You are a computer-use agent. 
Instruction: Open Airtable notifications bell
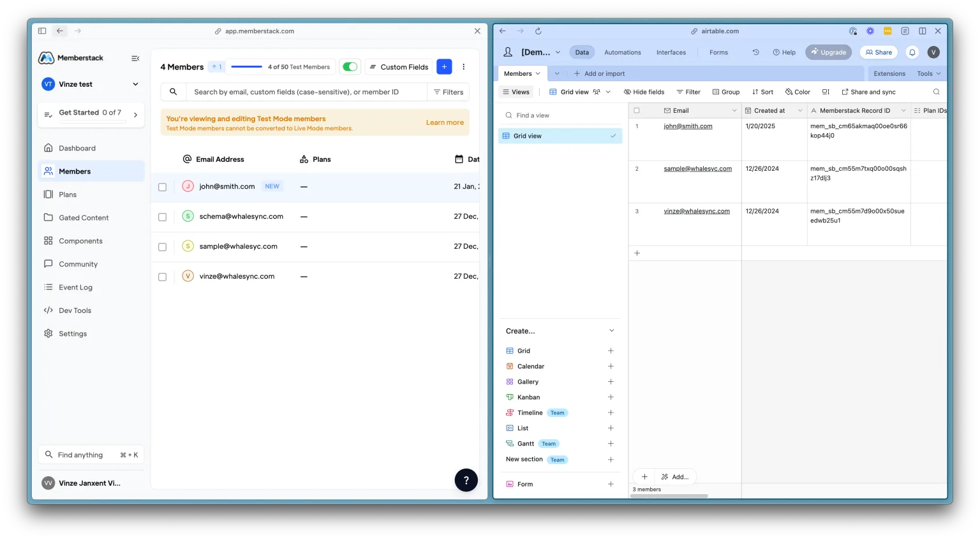pos(912,52)
